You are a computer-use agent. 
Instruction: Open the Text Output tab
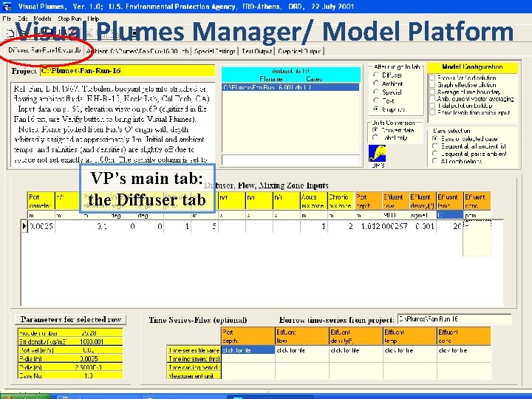pyautogui.click(x=256, y=51)
